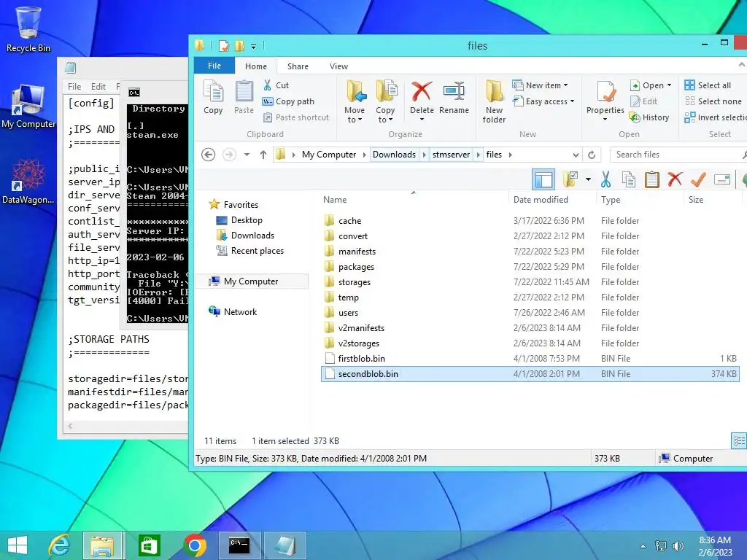Image resolution: width=747 pixels, height=560 pixels.
Task: Click the scissors cut icon in secondary toolbar
Action: (605, 179)
